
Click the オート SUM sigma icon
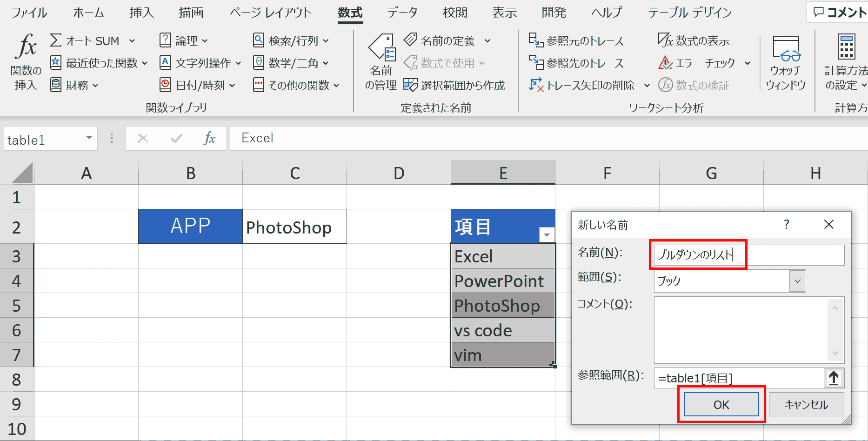[x=56, y=40]
